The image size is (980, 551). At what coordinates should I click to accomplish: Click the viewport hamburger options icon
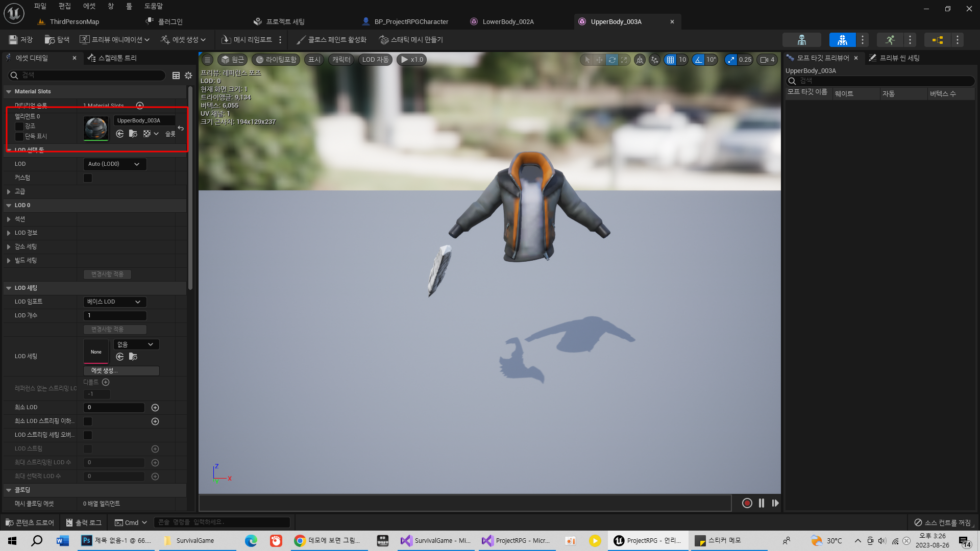(x=208, y=60)
